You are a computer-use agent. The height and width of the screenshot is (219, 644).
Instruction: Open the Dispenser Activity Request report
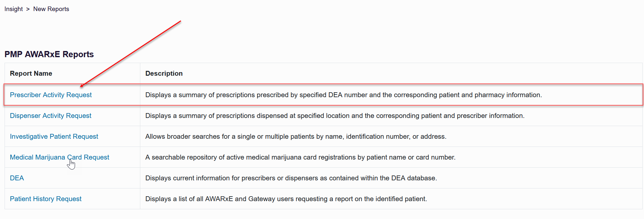point(51,116)
